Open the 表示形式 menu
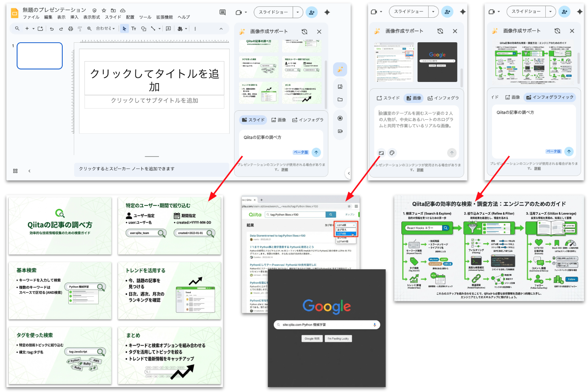Image resolution: width=588 pixels, height=392 pixels. (x=92, y=17)
